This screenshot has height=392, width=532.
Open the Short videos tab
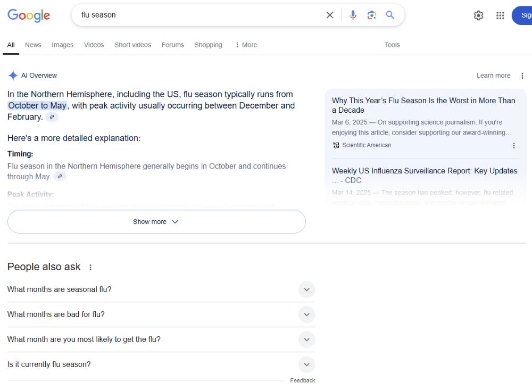(132, 45)
